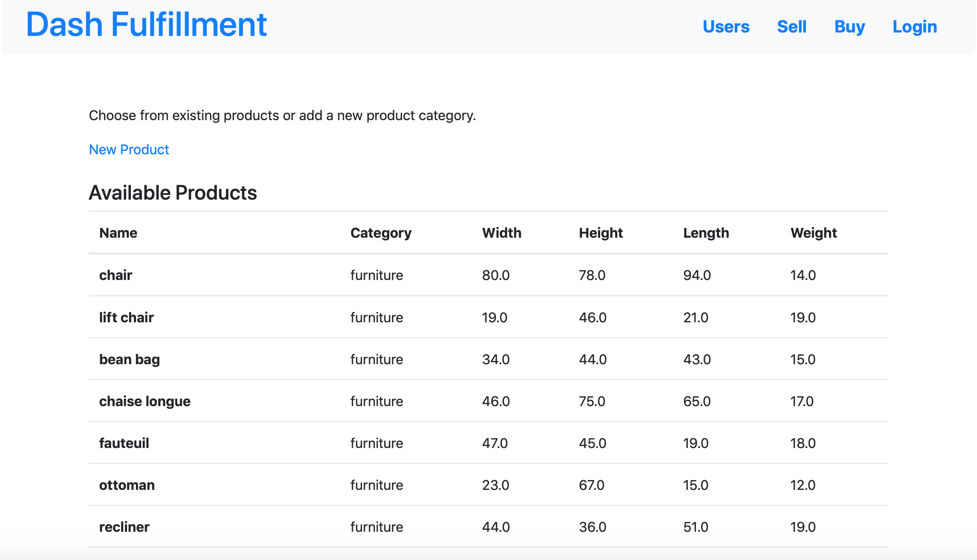
Task: Click the New Product link
Action: coord(129,150)
